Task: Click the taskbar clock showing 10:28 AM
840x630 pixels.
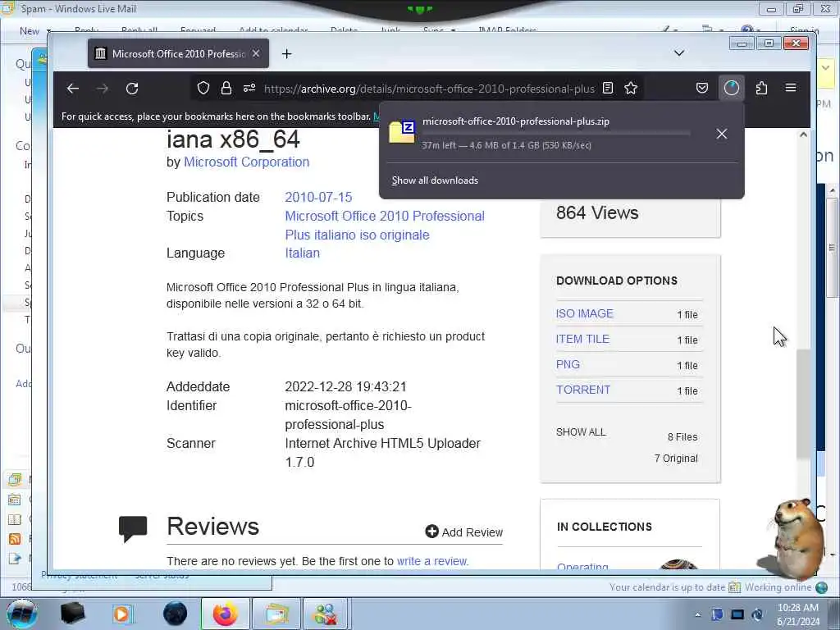Action: click(797, 614)
